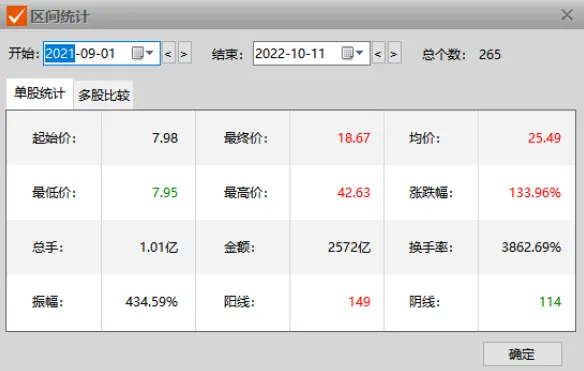Viewport: 584px width, 371px height.
Task: Click the orange checkmark app icon
Action: click(x=17, y=16)
